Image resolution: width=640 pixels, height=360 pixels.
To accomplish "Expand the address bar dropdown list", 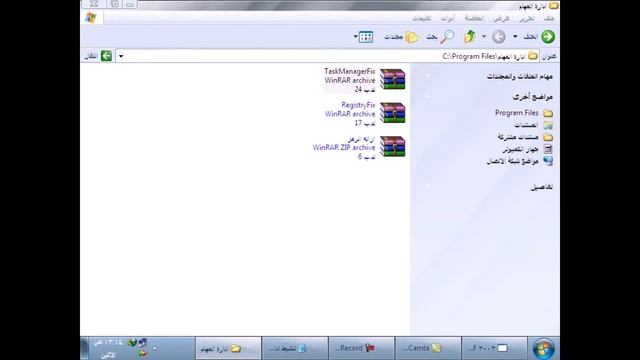I will pos(121,56).
